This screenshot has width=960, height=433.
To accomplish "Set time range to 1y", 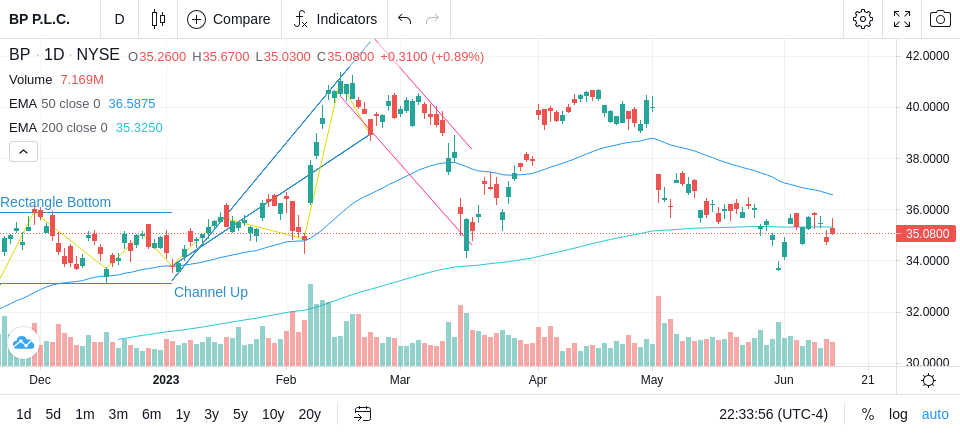I will [182, 414].
